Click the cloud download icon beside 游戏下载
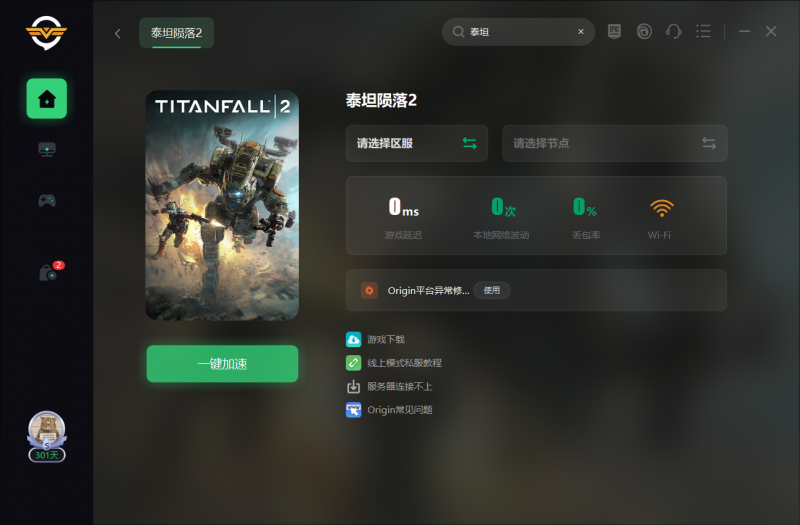This screenshot has height=525, width=800. (x=354, y=339)
